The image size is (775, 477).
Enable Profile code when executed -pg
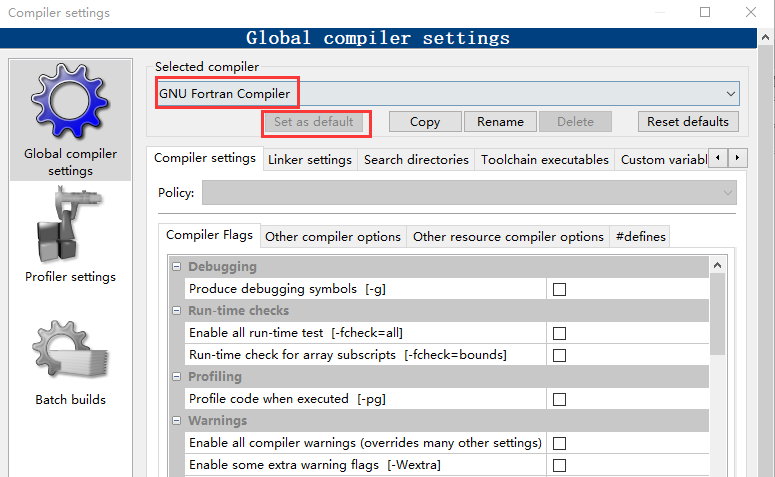tap(559, 399)
